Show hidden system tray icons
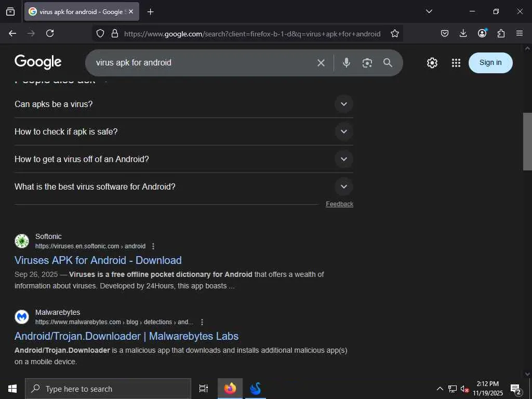 [440, 389]
